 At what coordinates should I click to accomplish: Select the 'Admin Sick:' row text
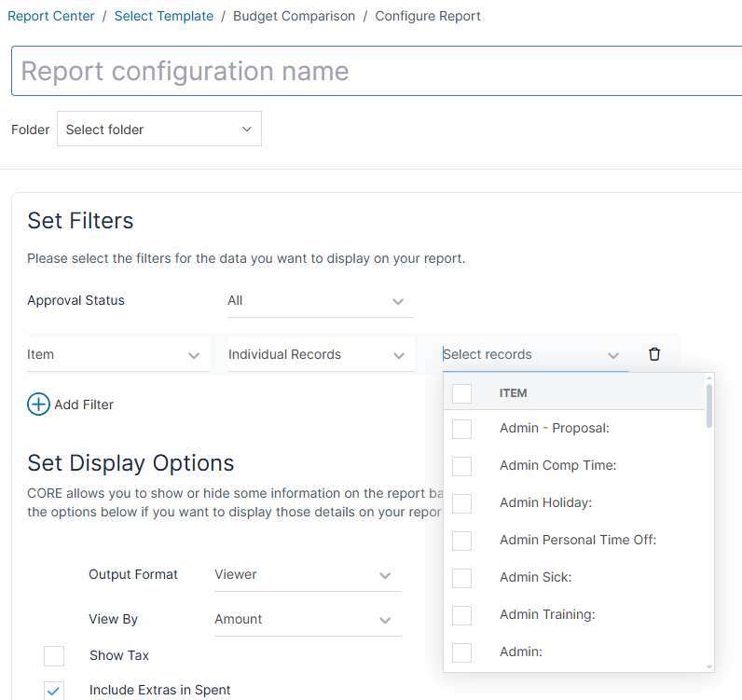[536, 577]
